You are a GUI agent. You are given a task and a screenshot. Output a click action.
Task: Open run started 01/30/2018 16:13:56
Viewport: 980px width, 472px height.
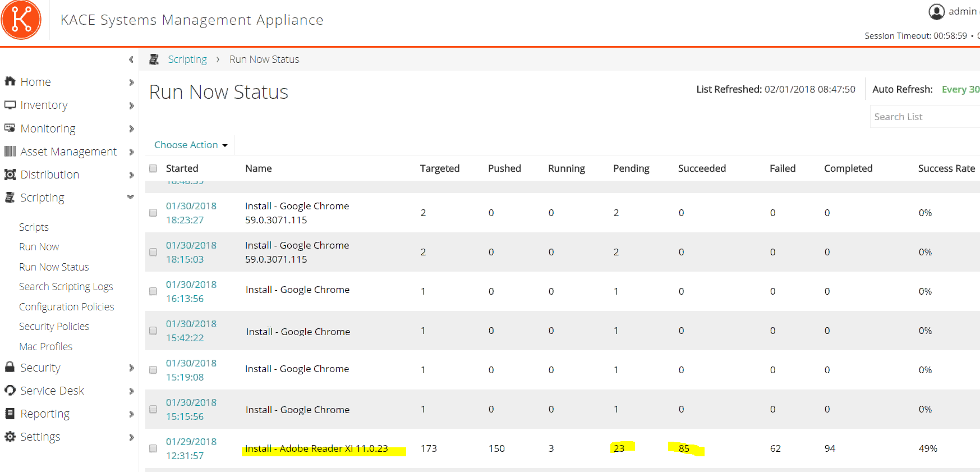(x=191, y=292)
